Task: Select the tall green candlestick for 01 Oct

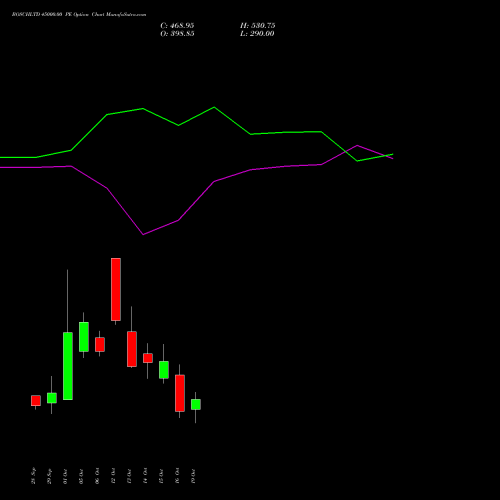Action: point(68,366)
